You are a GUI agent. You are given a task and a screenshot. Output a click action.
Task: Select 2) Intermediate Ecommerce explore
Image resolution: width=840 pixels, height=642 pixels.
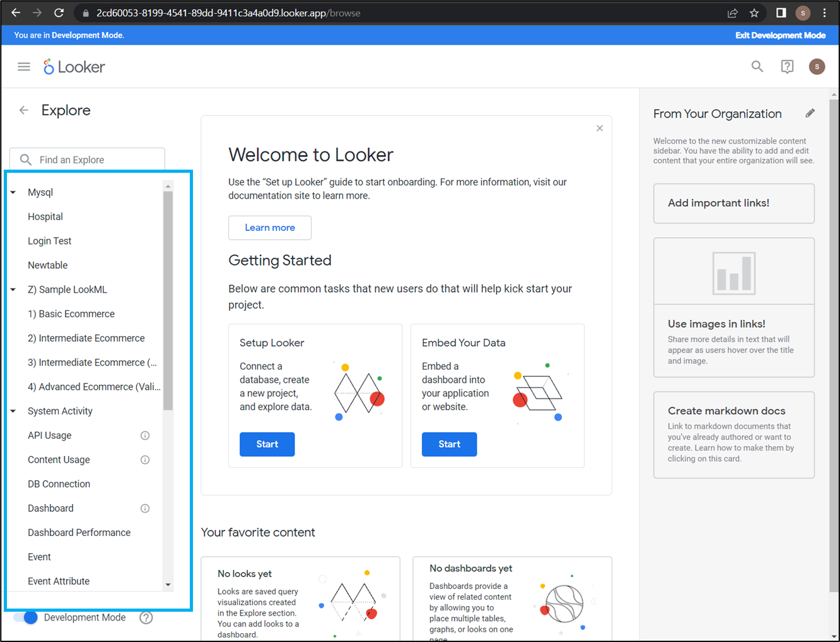pos(86,338)
